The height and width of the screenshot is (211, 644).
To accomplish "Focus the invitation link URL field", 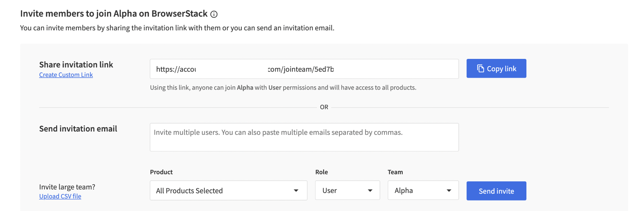I will click(304, 69).
